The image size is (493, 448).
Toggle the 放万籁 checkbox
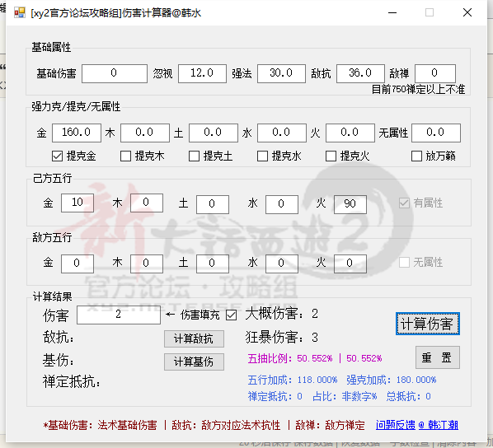tap(416, 156)
